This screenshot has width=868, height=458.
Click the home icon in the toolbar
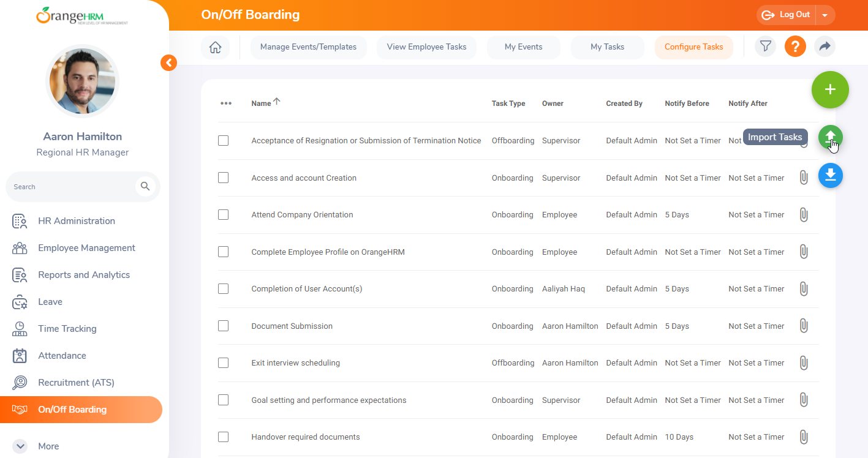click(215, 47)
